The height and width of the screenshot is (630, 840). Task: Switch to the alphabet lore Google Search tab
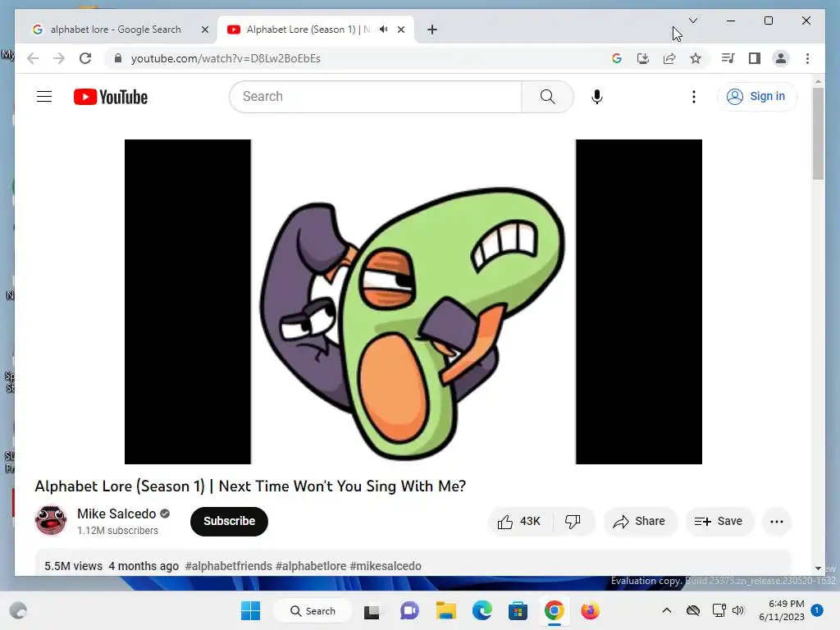(x=116, y=30)
